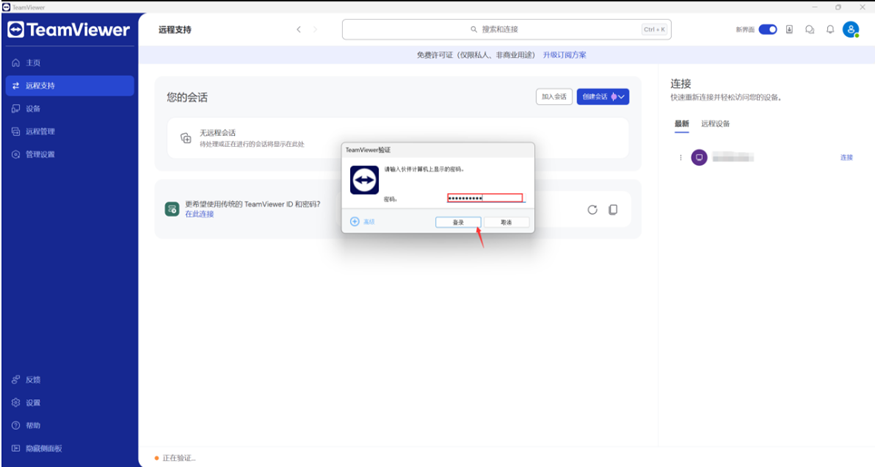This screenshot has height=467, width=875.
Task: Click the TeamViewer logo in the sidebar
Action: pos(69,30)
